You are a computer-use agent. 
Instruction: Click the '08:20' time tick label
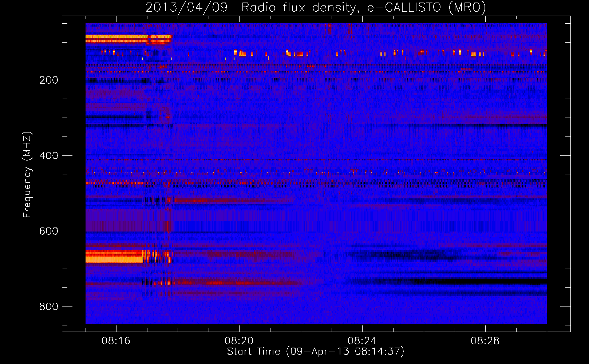pyautogui.click(x=239, y=341)
